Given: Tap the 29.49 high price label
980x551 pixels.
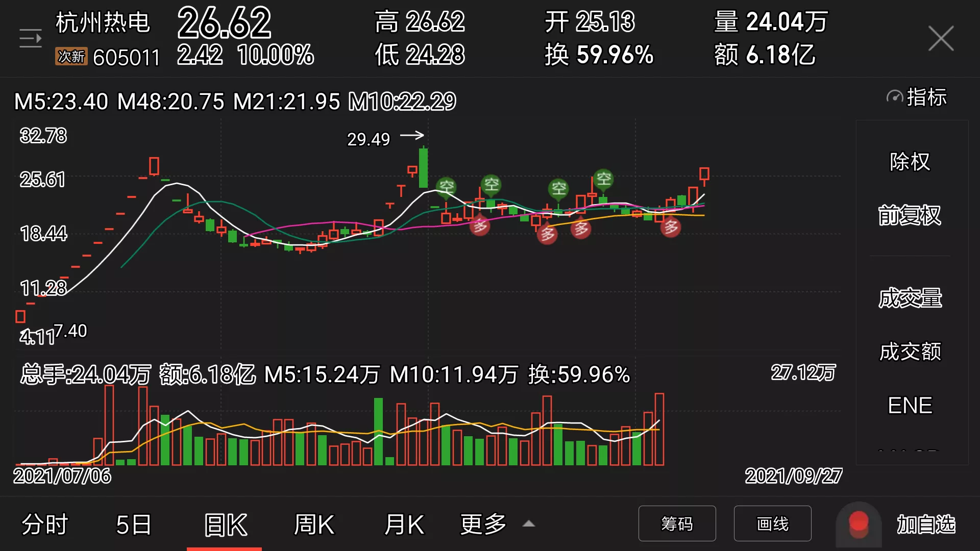Looking at the screenshot, I should [x=369, y=139].
